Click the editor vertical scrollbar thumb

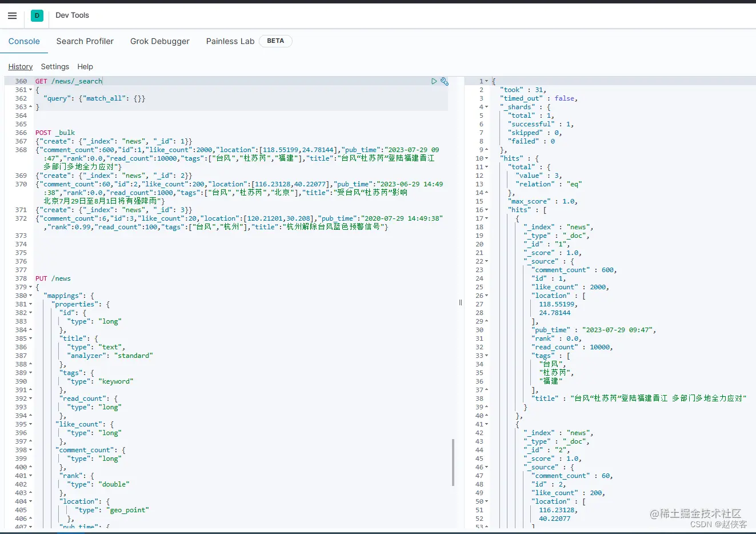coord(453,462)
